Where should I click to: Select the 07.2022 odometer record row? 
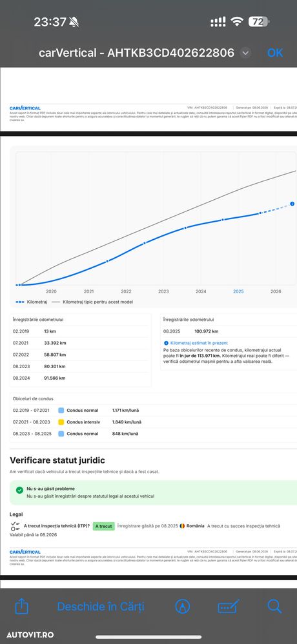[x=80, y=355]
